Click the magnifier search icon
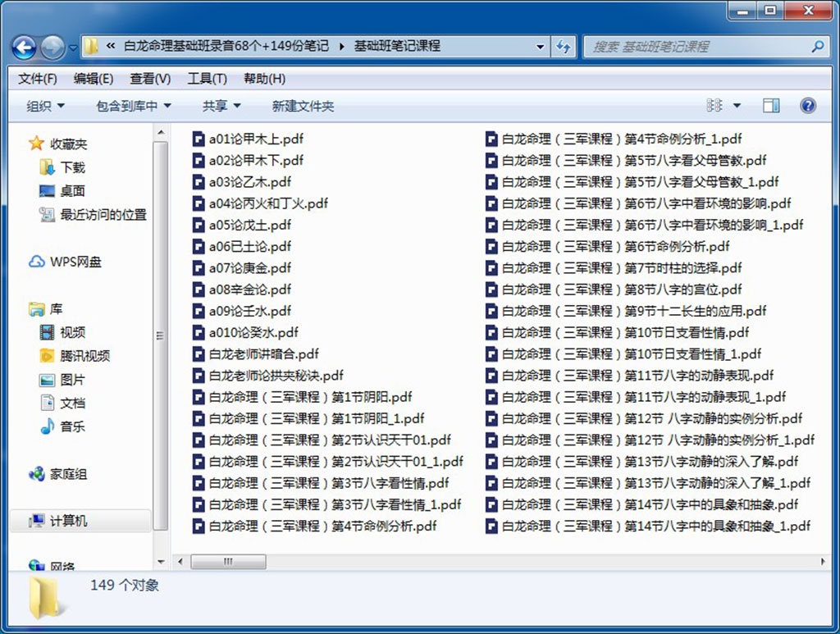This screenshot has width=840, height=634. tap(818, 47)
